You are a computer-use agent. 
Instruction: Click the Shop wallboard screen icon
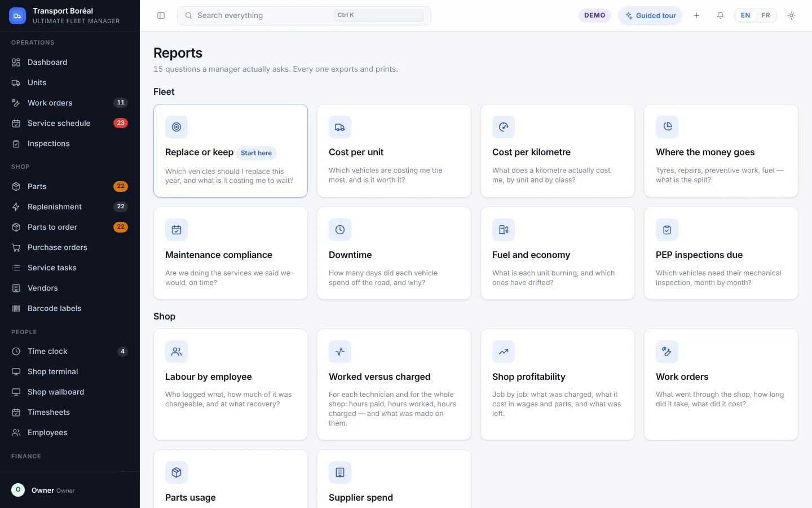(x=16, y=392)
